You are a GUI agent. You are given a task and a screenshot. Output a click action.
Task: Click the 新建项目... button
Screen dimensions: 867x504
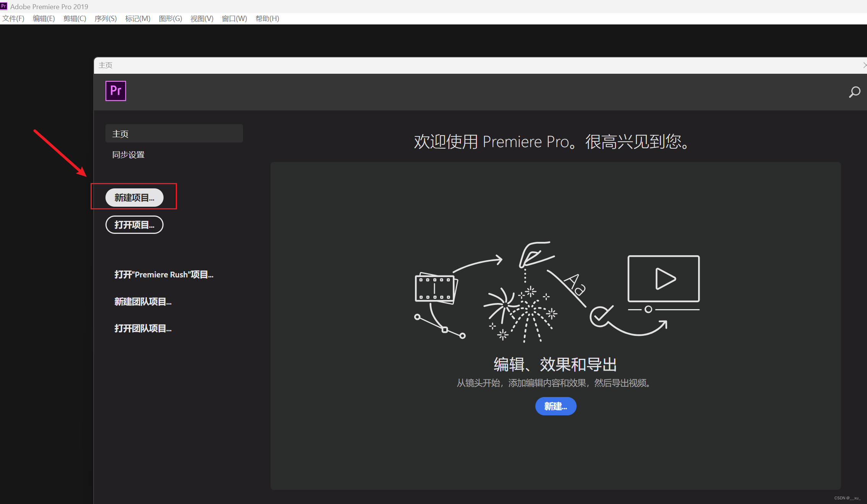point(135,198)
